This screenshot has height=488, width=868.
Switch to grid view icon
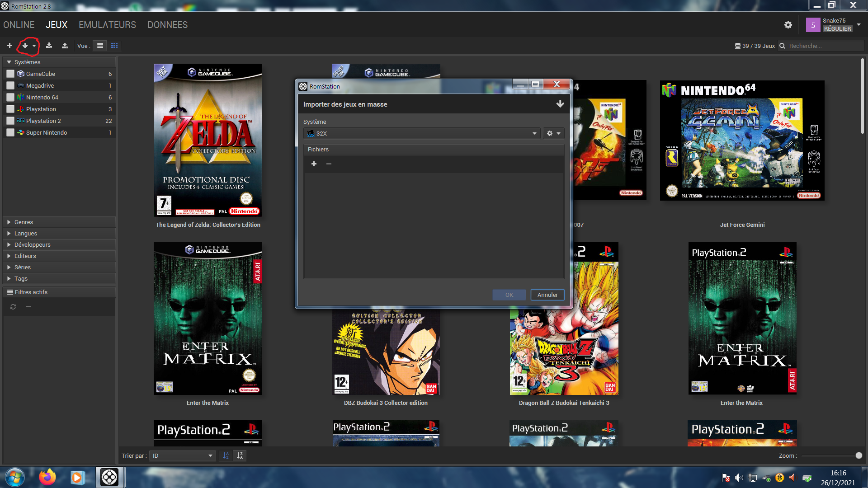(114, 46)
